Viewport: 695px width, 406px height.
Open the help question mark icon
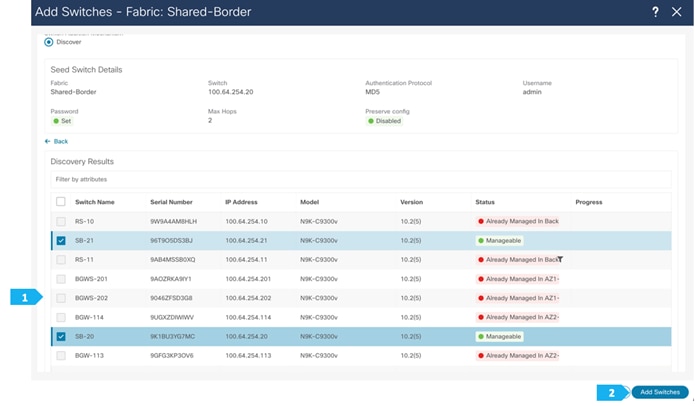pos(655,12)
